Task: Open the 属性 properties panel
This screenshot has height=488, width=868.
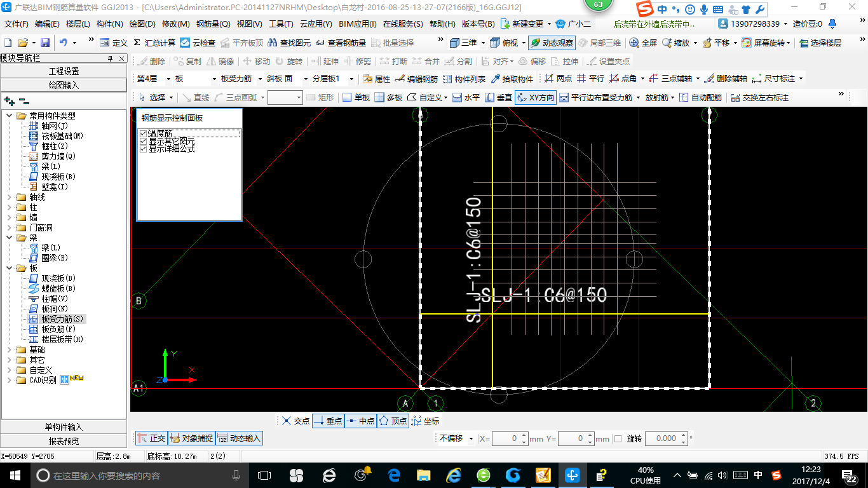Action: point(376,79)
